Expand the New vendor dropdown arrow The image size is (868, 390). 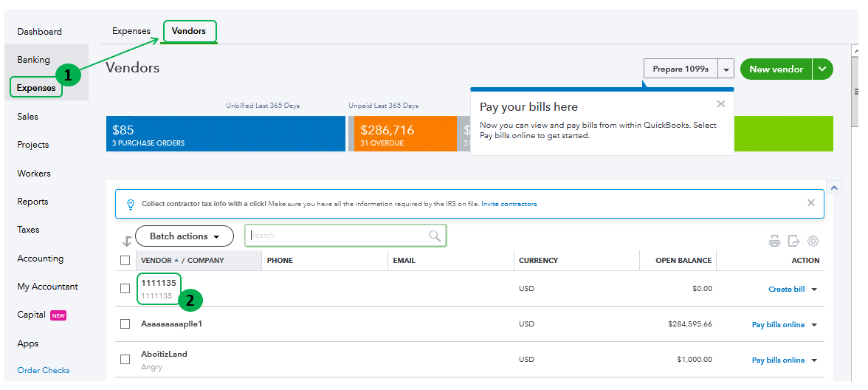click(x=823, y=69)
